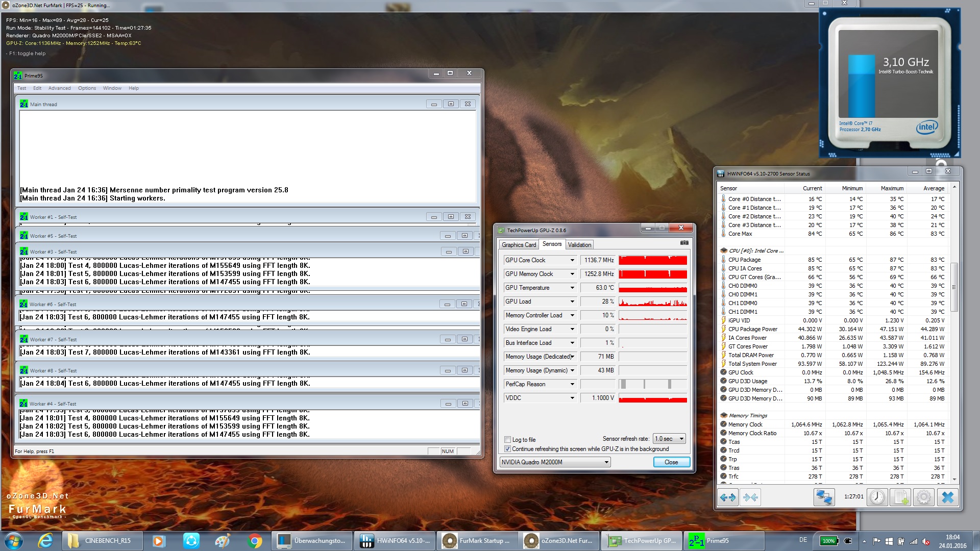Viewport: 980px width, 551px height.
Task: Open GPU Temperature sensor dropdown arrow
Action: click(x=572, y=288)
